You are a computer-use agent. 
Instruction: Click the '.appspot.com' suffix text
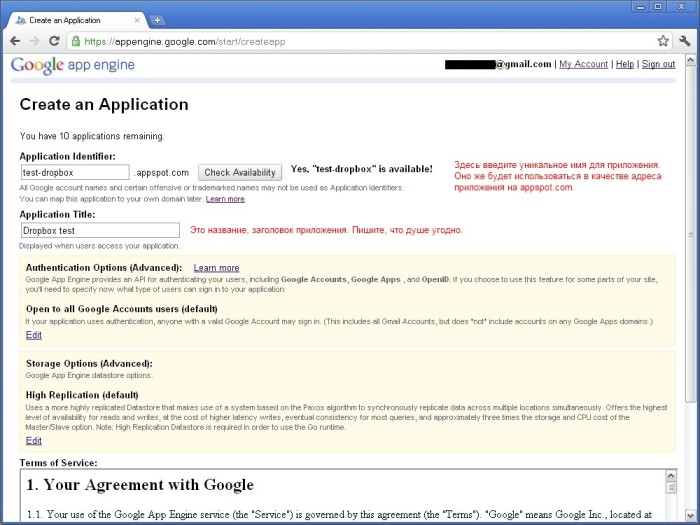click(161, 173)
